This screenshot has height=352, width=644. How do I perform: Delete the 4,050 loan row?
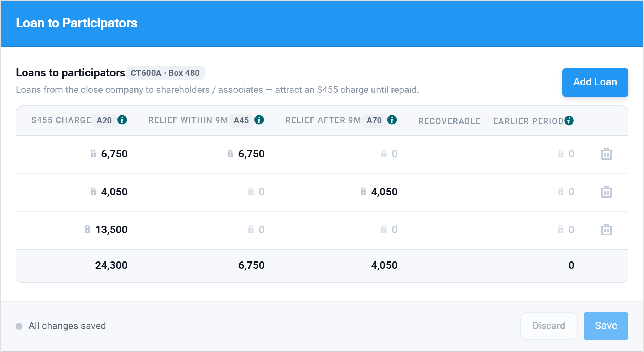pyautogui.click(x=606, y=192)
